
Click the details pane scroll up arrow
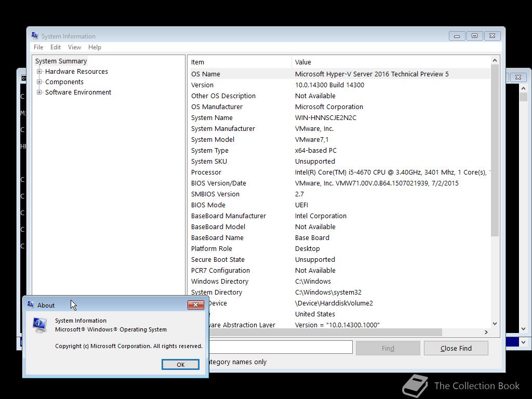pos(495,60)
